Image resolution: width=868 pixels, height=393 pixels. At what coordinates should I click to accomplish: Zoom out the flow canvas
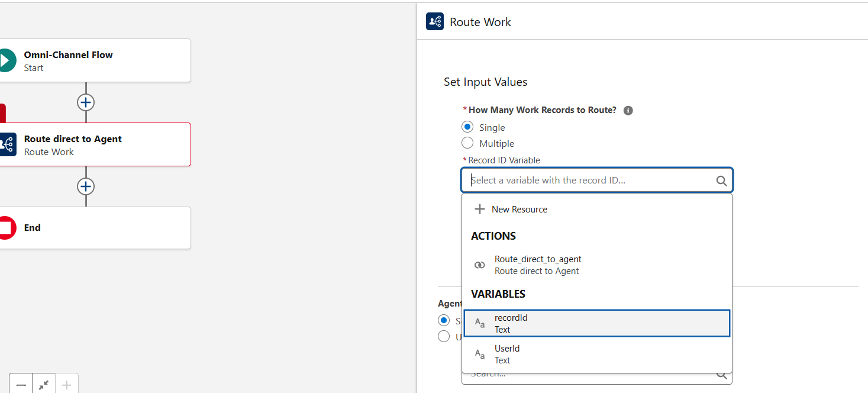click(x=21, y=385)
